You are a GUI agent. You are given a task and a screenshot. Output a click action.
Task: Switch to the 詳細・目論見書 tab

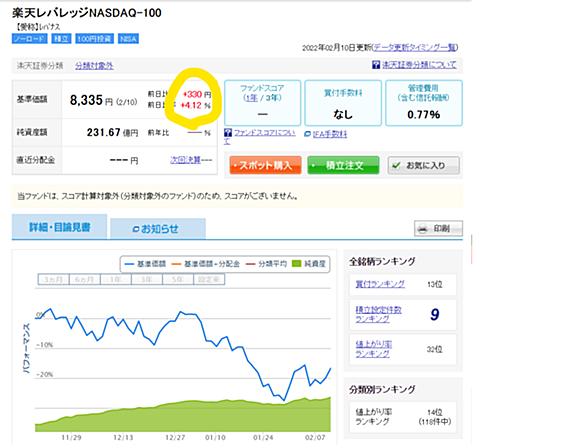pos(60,227)
